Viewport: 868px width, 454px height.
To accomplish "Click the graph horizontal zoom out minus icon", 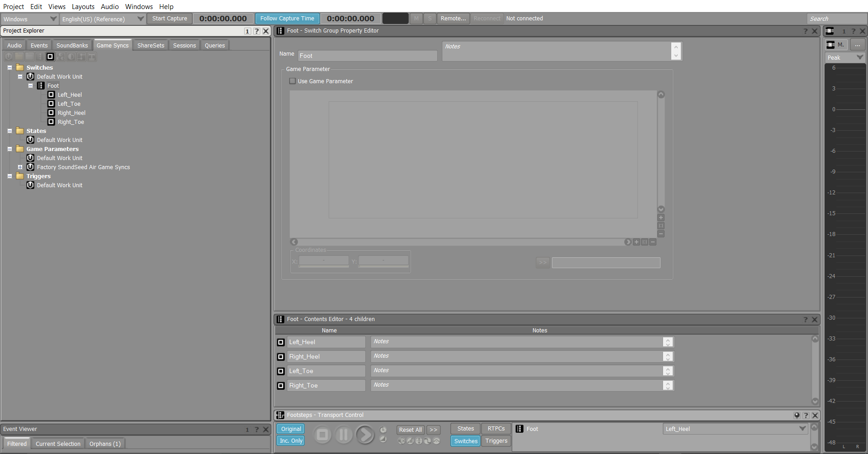I will (653, 242).
